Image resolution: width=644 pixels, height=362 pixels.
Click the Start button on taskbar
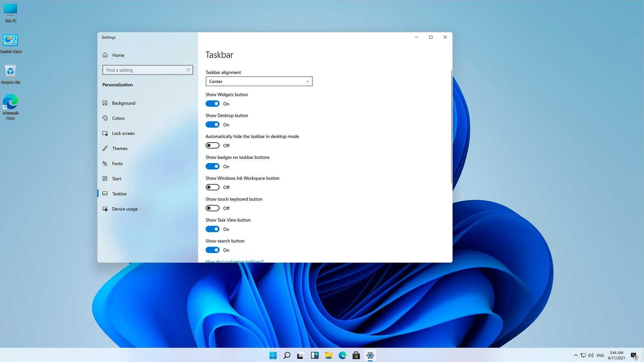click(x=273, y=355)
